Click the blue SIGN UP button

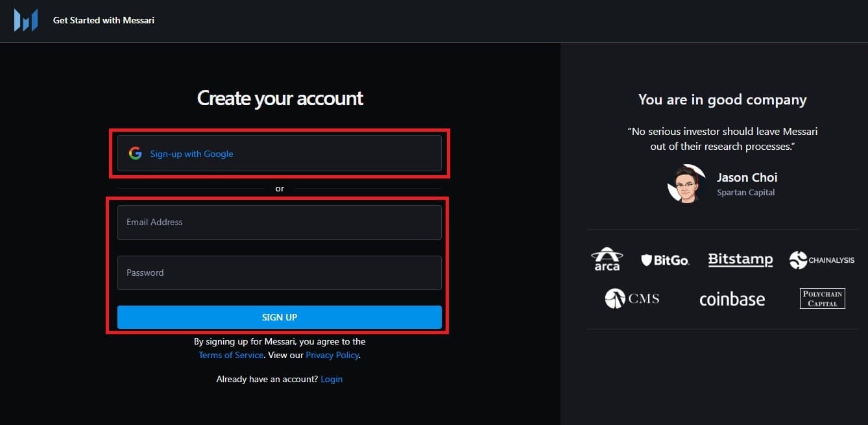click(280, 317)
